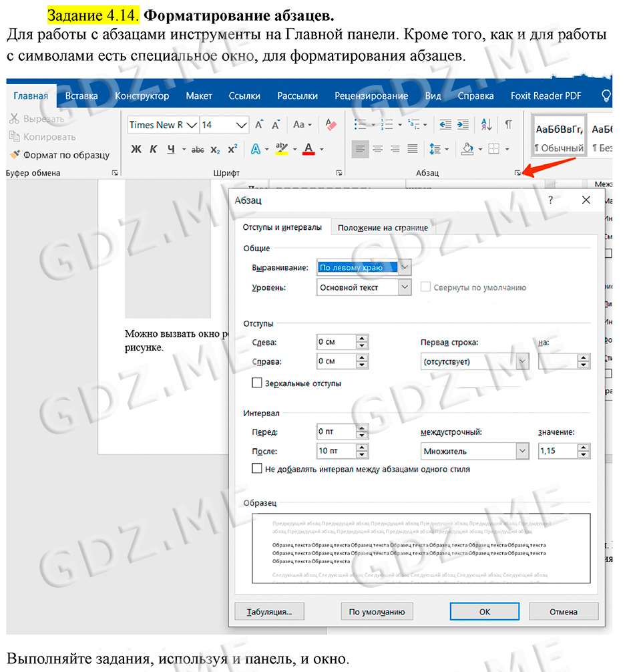Click the red font color swatch (A)
The height and width of the screenshot is (672, 641).
308,149
